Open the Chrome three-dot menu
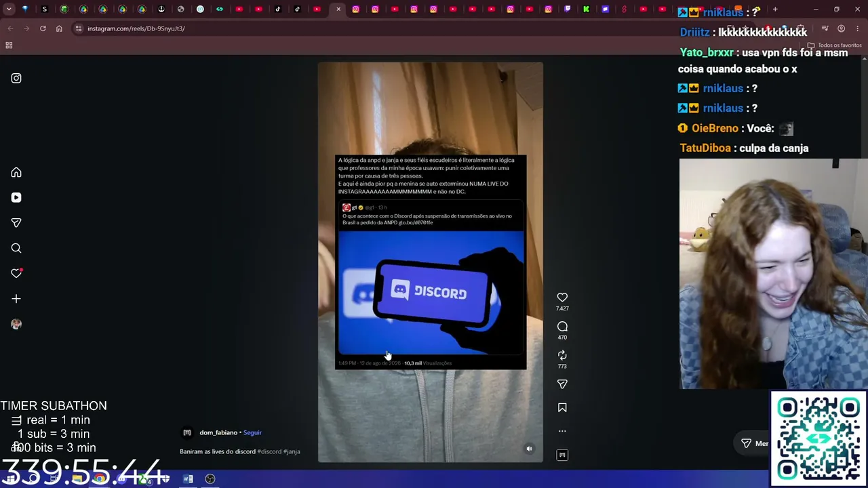The width and height of the screenshot is (868, 488). (857, 28)
